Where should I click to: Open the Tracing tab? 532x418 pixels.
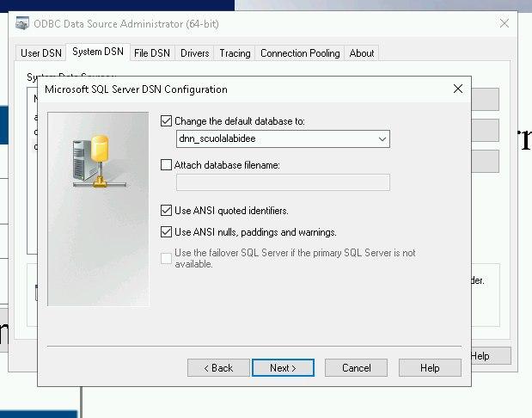click(235, 53)
